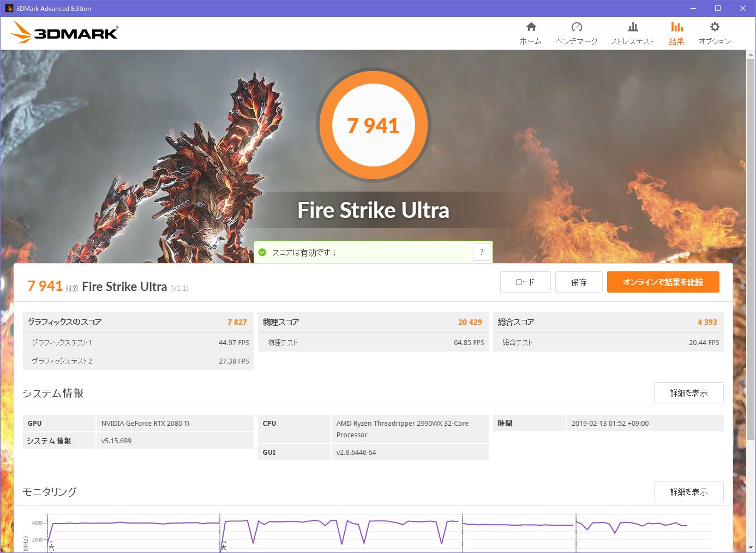Show details for モニタリング section
The image size is (756, 553).
pyautogui.click(x=688, y=492)
